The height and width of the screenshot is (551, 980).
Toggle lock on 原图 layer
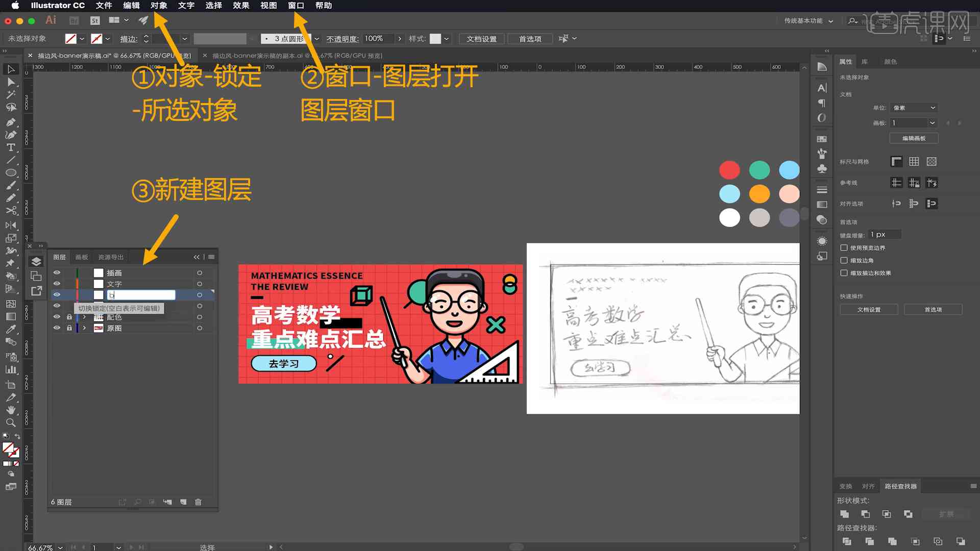coord(69,328)
